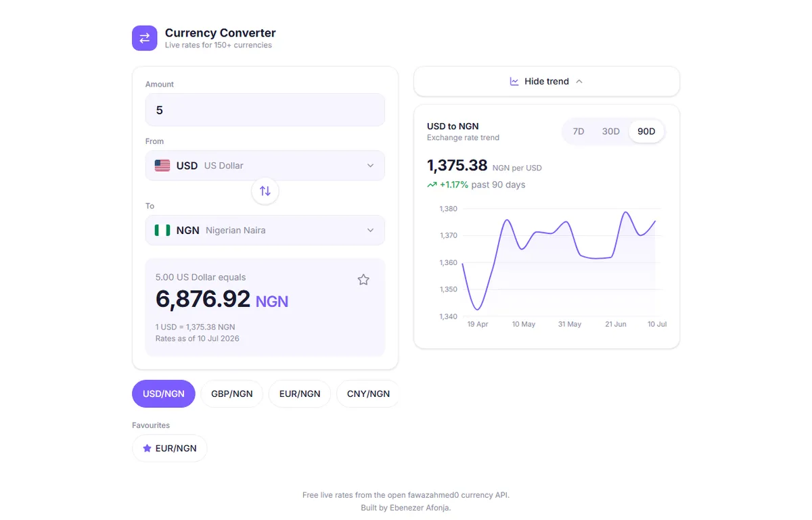This screenshot has height=520, width=812.
Task: Click 'Built by Ebenezer Afonja.' footer text
Action: (406, 507)
